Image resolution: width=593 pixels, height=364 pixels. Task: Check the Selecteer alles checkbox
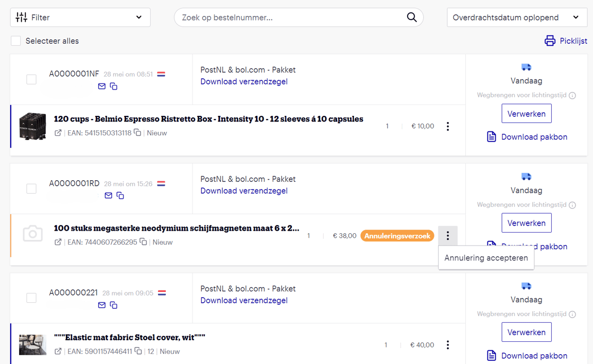click(x=16, y=41)
